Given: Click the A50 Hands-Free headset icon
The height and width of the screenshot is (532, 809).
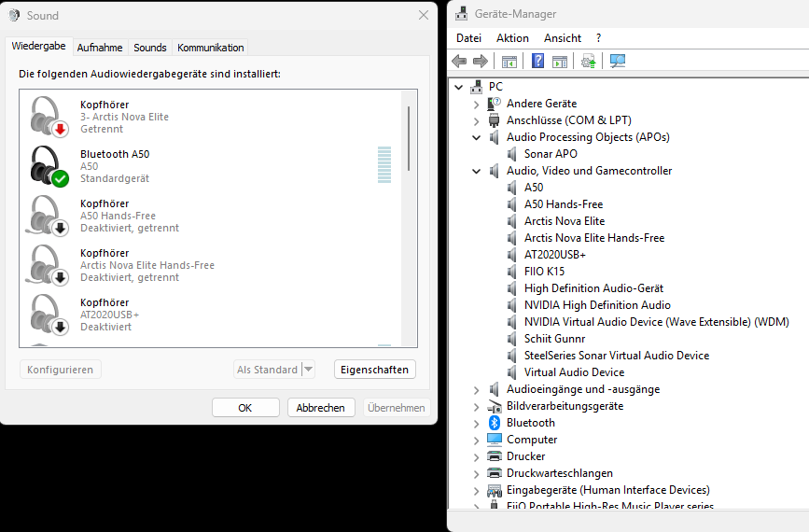Looking at the screenshot, I should coord(48,216).
